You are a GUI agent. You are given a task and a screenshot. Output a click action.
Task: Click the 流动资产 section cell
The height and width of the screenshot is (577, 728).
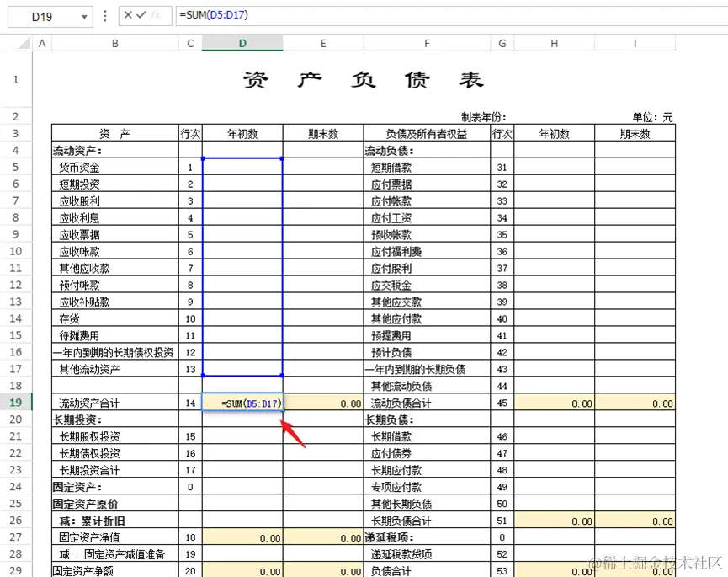[115, 150]
